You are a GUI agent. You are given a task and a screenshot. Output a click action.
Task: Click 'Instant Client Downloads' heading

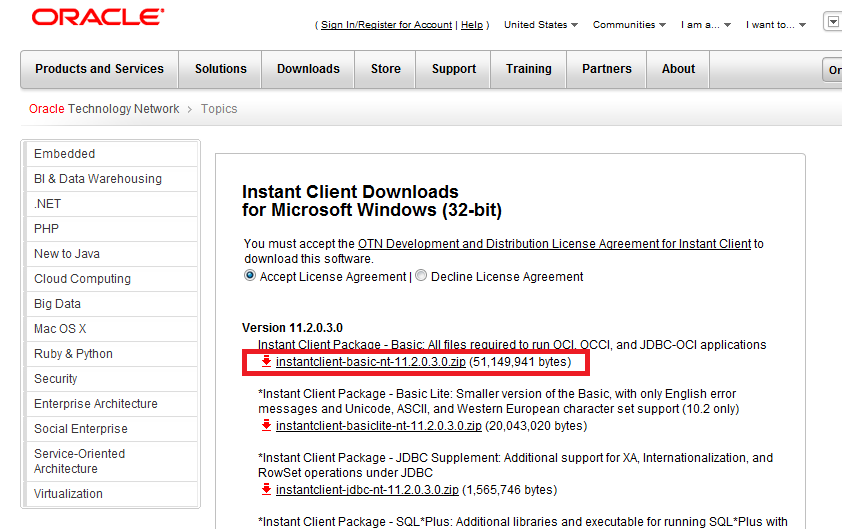pyautogui.click(x=350, y=192)
